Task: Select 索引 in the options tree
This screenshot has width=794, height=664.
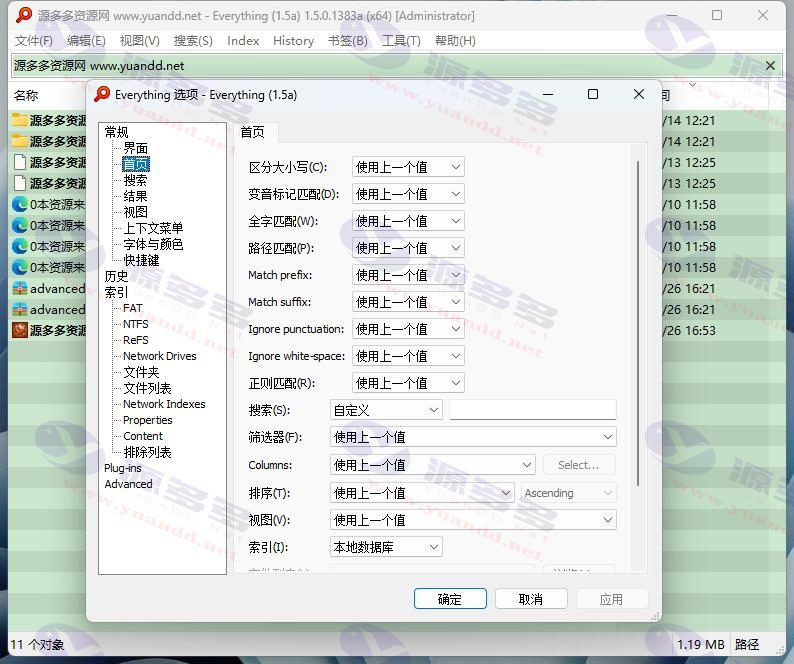Action: [x=116, y=293]
